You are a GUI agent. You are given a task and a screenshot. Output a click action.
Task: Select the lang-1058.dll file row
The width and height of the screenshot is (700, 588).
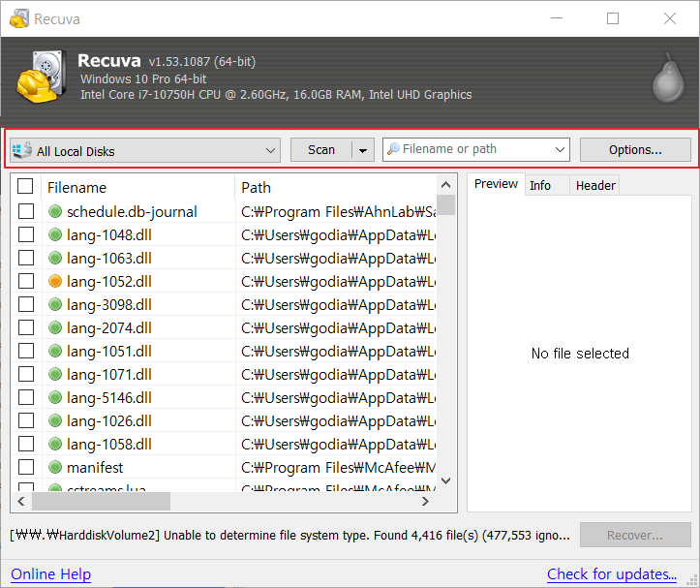[x=224, y=444]
